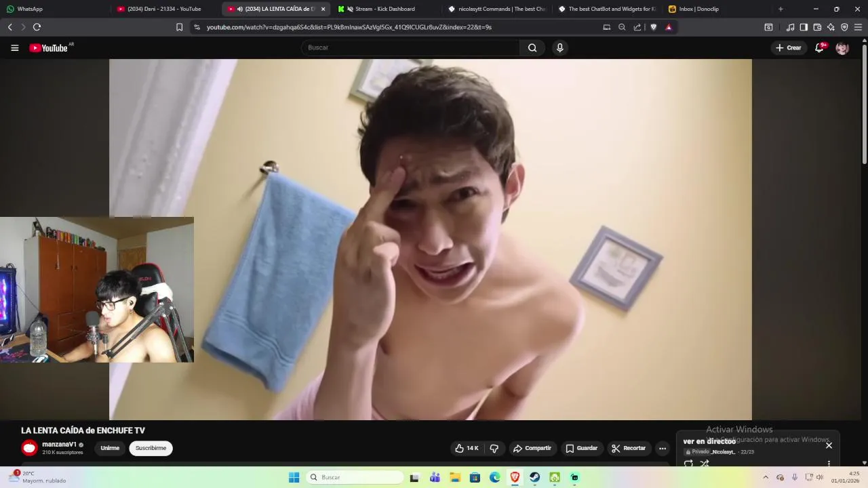The width and height of the screenshot is (868, 488).
Task: Open the browser main menu
Action: click(858, 27)
